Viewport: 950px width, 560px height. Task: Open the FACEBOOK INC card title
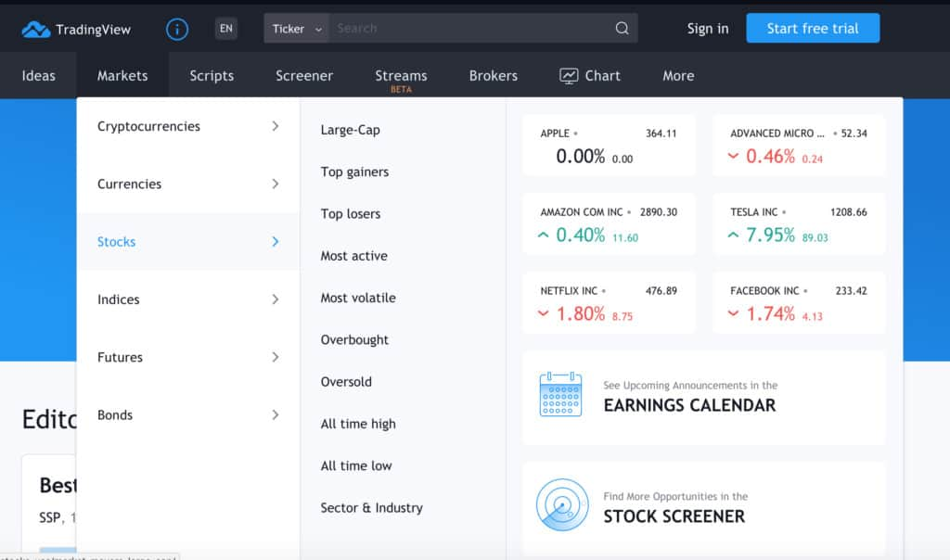(x=764, y=290)
